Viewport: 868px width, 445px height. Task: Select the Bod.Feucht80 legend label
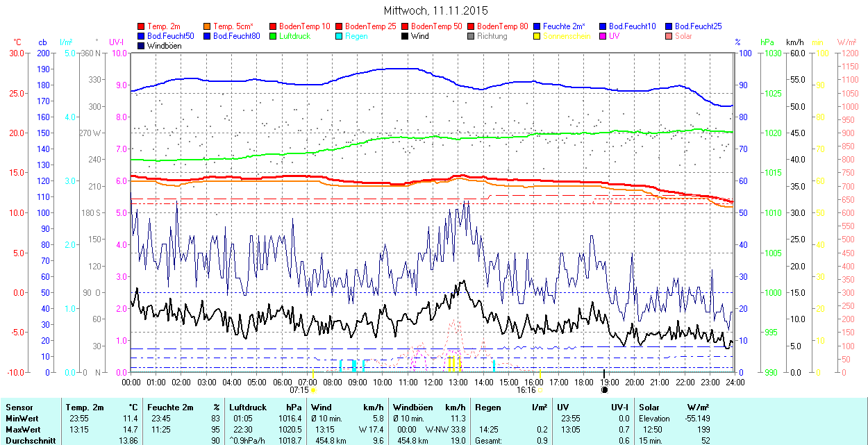pyautogui.click(x=236, y=36)
